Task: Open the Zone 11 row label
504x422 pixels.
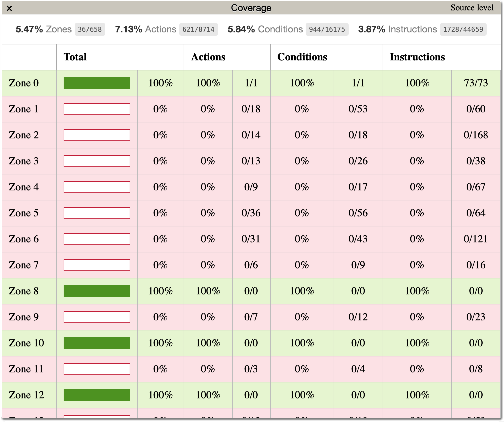Action: [x=26, y=369]
